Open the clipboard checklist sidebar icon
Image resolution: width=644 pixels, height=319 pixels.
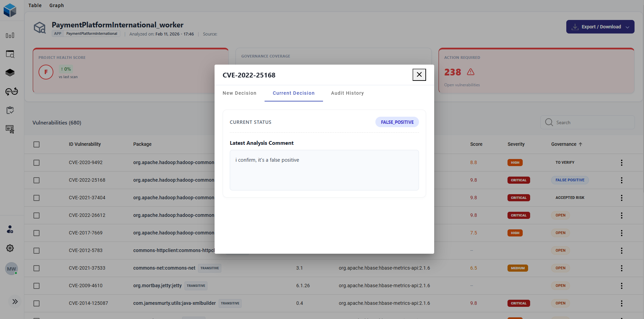pyautogui.click(x=10, y=110)
